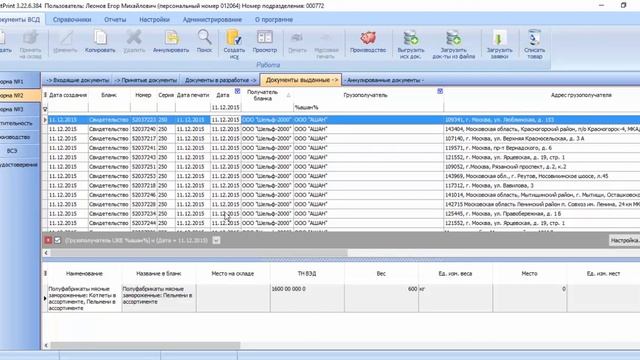Select Форма №2 in the sidebar

[x=20, y=95]
